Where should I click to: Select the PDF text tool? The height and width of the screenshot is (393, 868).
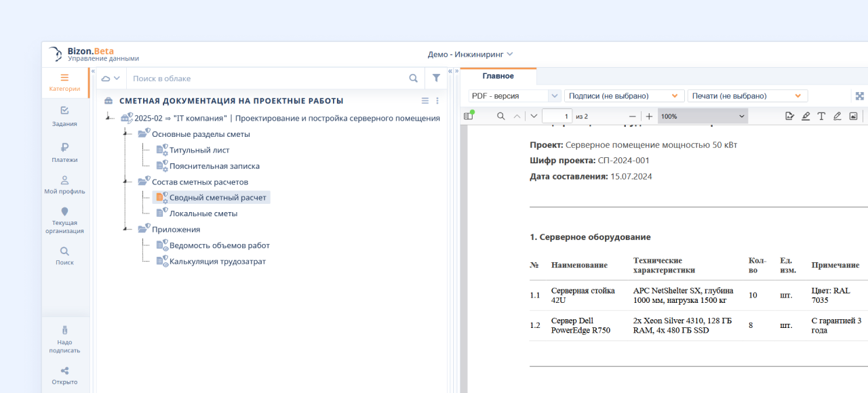(821, 116)
